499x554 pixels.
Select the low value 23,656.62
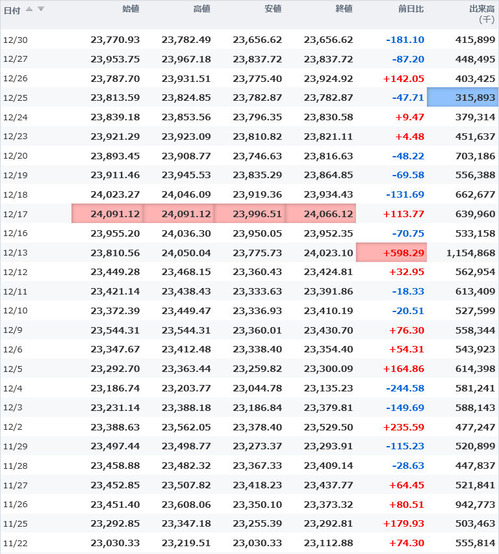257,40
